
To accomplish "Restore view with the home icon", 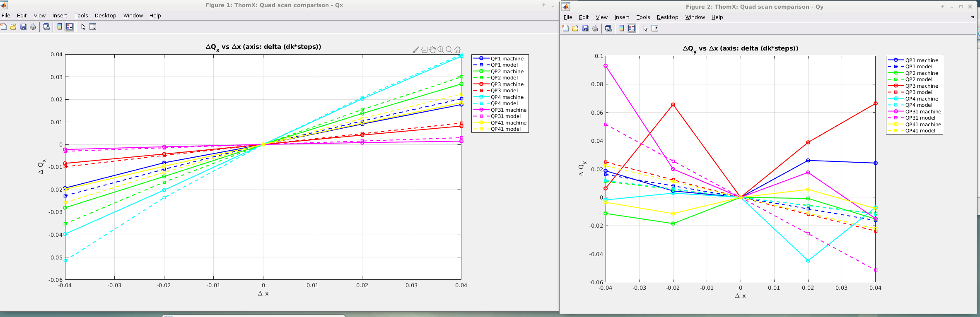I will pos(457,50).
